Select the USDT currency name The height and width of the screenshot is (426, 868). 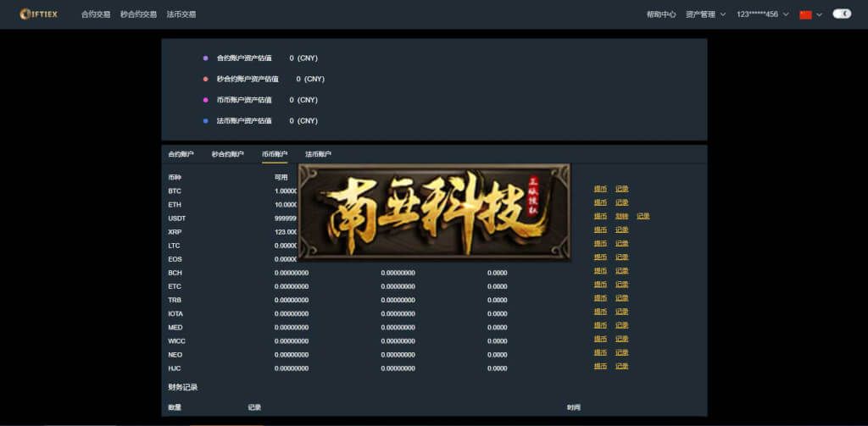coord(176,219)
